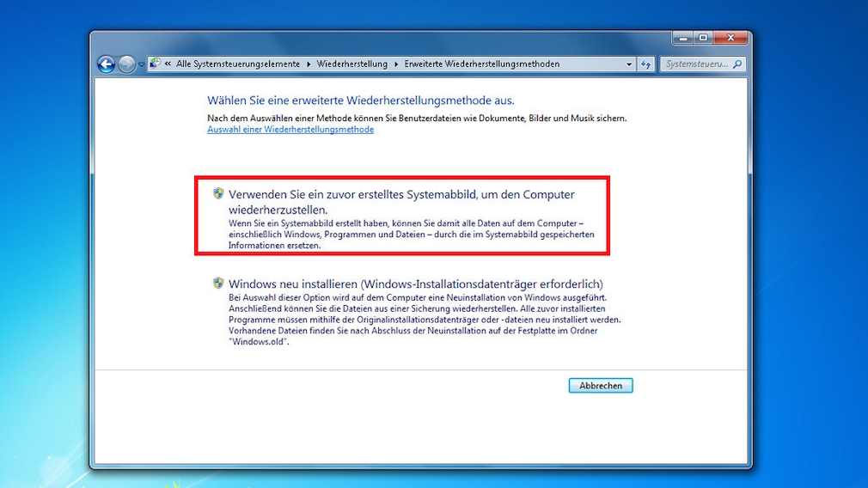Choose Windows neu installieren option
The width and height of the screenshot is (868, 488).
(x=416, y=284)
